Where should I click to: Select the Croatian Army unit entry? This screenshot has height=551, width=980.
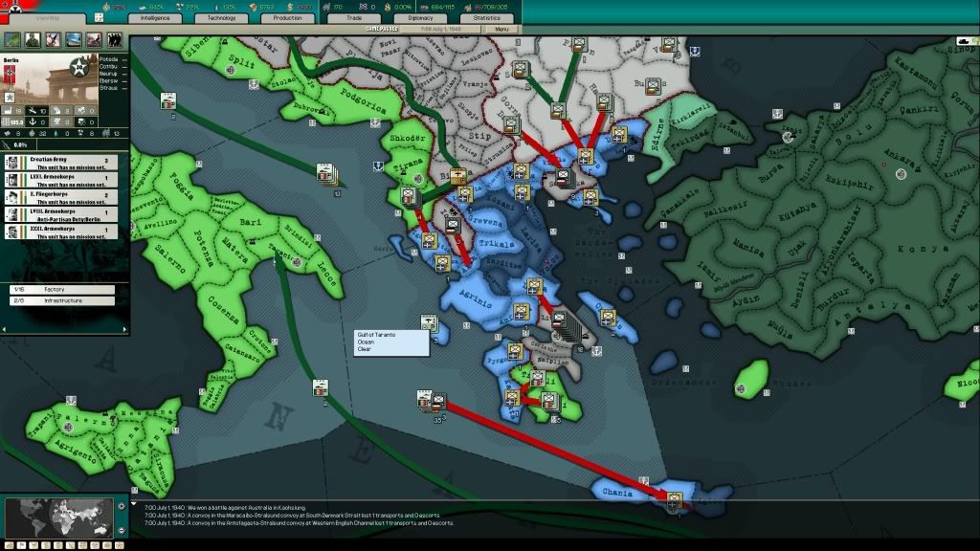click(x=62, y=162)
